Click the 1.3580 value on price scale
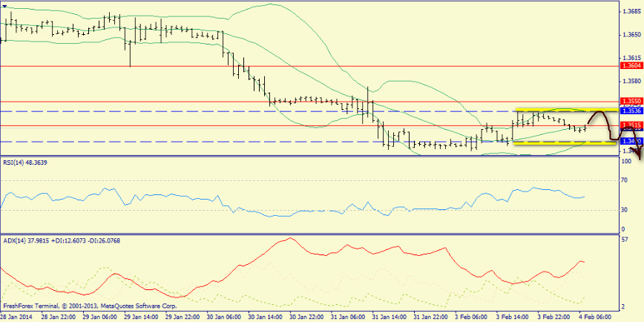644x322 pixels. click(x=631, y=80)
